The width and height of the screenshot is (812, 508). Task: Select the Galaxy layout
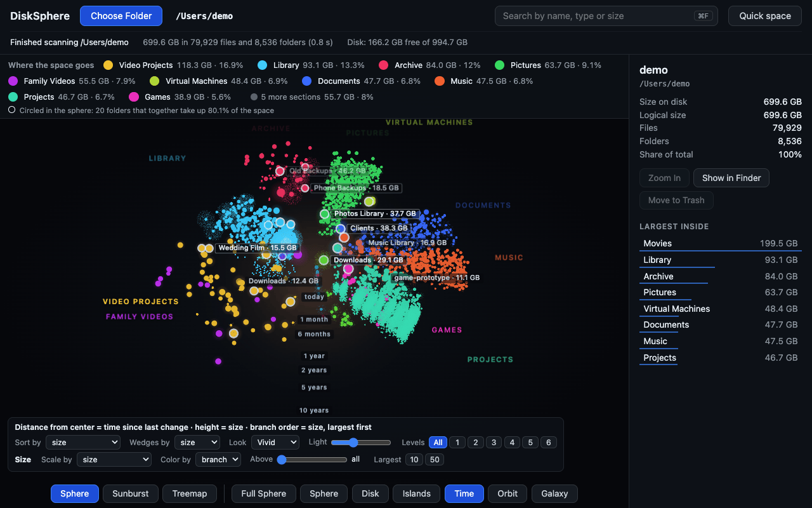pos(554,493)
